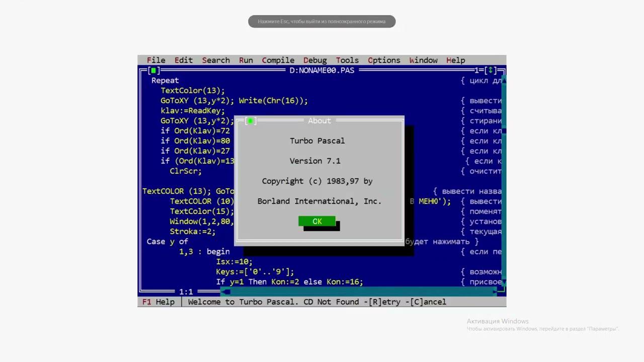The width and height of the screenshot is (644, 362).
Task: Click the 'Isx:=10;' code line
Action: click(234, 261)
